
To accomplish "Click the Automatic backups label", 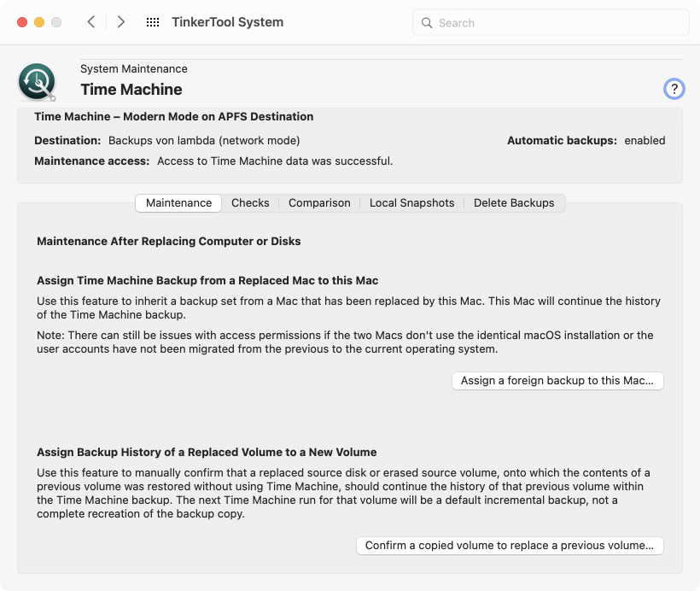I will (x=562, y=141).
